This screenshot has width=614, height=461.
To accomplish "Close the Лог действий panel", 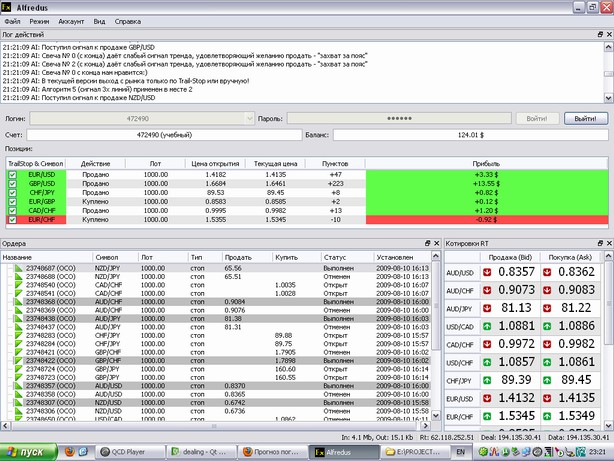I will pyautogui.click(x=609, y=34).
